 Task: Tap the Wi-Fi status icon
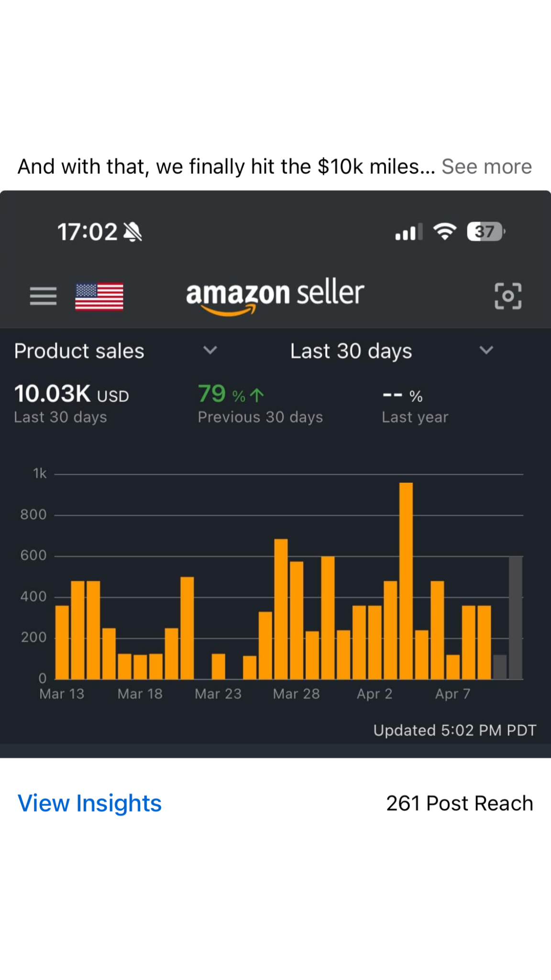[x=444, y=232]
